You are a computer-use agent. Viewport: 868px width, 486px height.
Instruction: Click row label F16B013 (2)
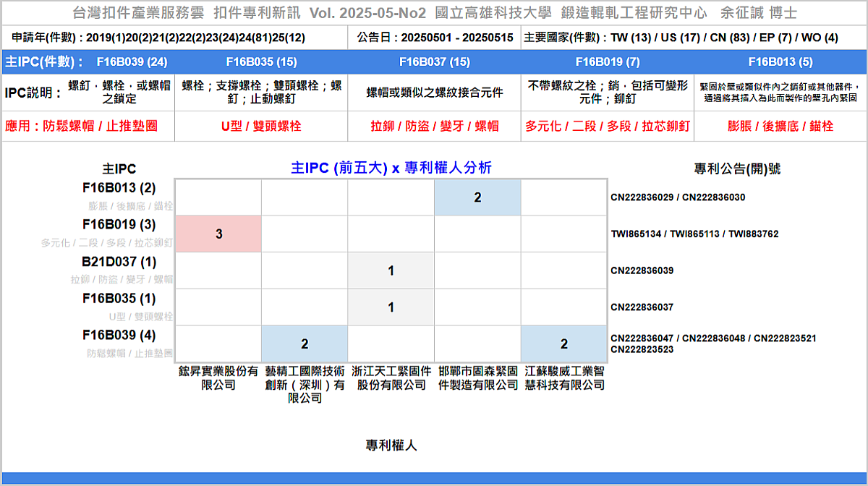119,189
